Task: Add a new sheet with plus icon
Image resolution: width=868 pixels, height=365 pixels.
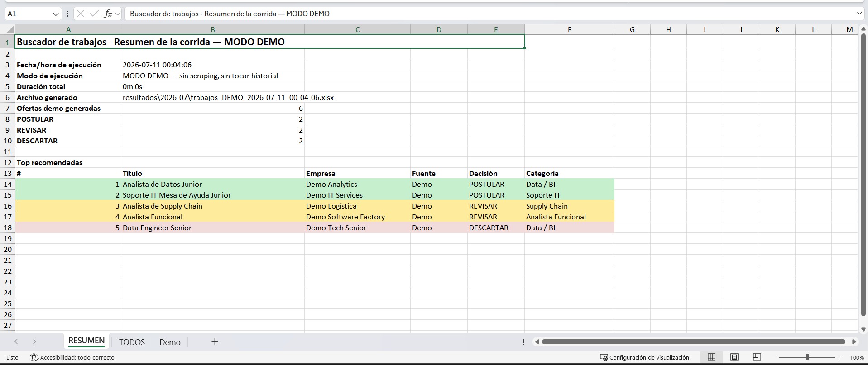Action: [215, 341]
